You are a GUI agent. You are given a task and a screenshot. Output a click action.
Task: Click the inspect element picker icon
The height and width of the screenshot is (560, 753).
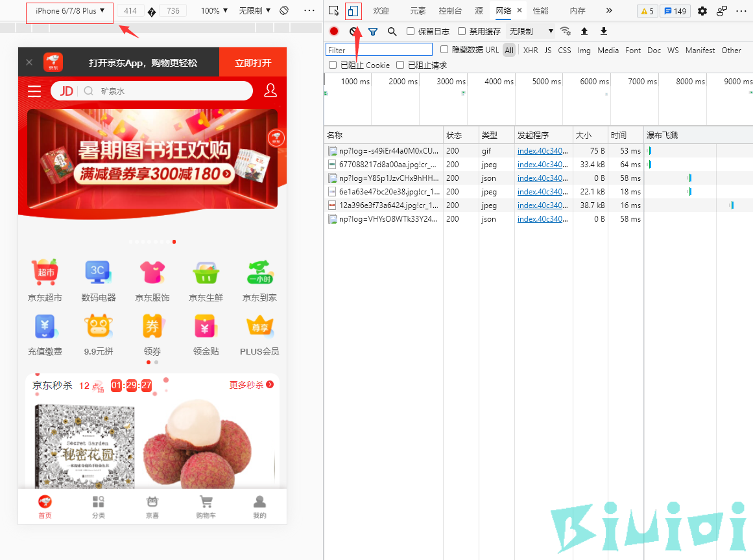tap(334, 10)
